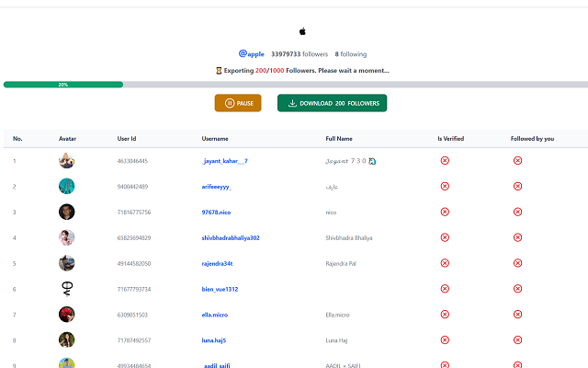Click Followed by you X icon for rajendra34t
This screenshot has height=368, width=588.
click(517, 263)
